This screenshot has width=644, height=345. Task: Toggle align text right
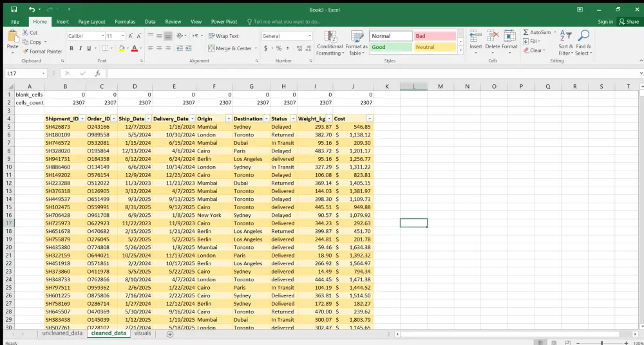pos(168,48)
